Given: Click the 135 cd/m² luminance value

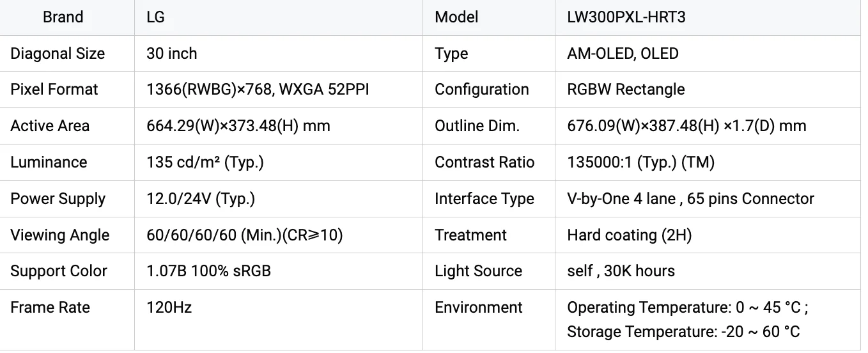Looking at the screenshot, I should pos(205,162).
